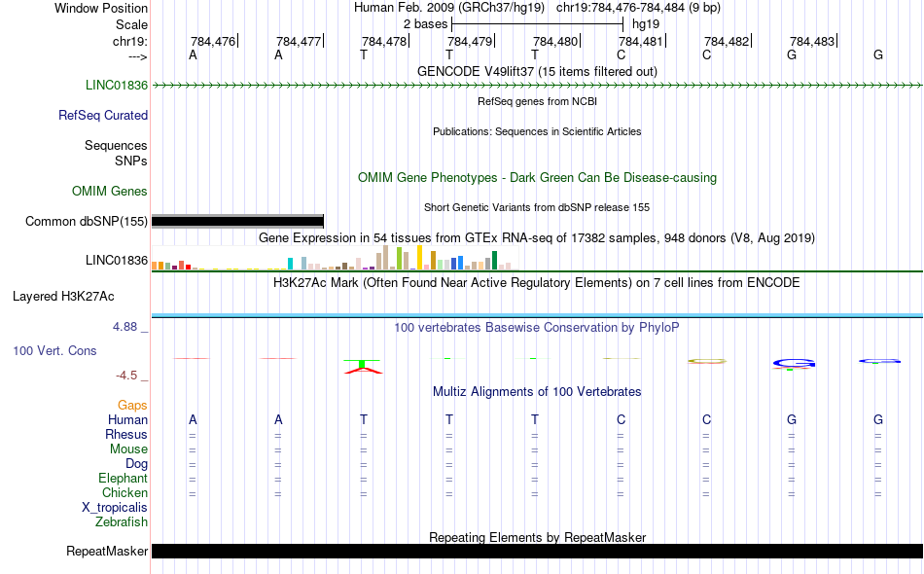924x574 pixels.
Task: Click the green LINC01836 intron arrow line
Action: click(x=537, y=86)
